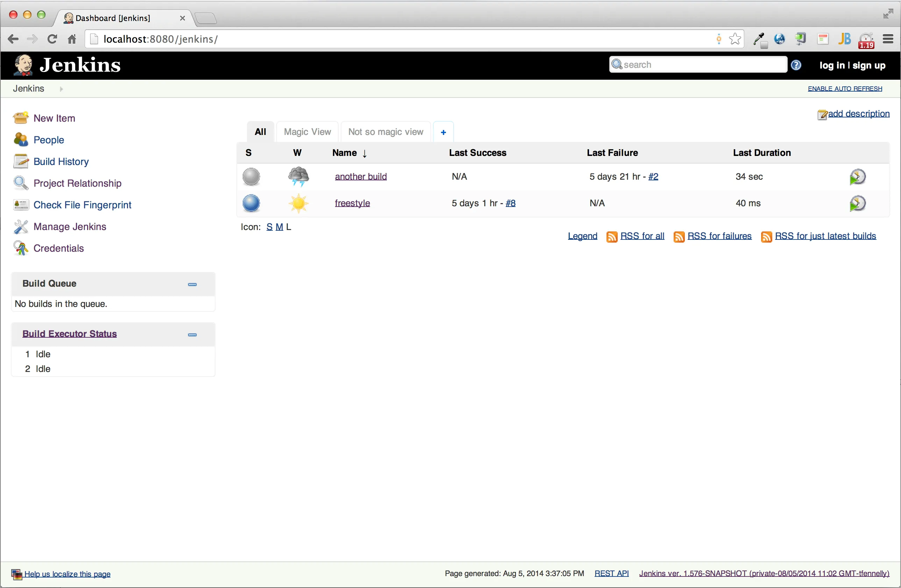The height and width of the screenshot is (588, 901).
Task: Click the RSS for failures feed link
Action: (x=718, y=236)
